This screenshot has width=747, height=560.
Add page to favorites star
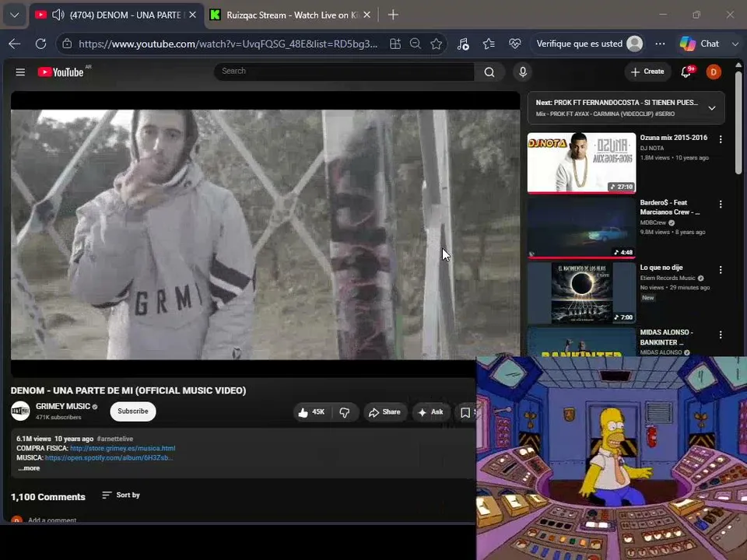436,44
